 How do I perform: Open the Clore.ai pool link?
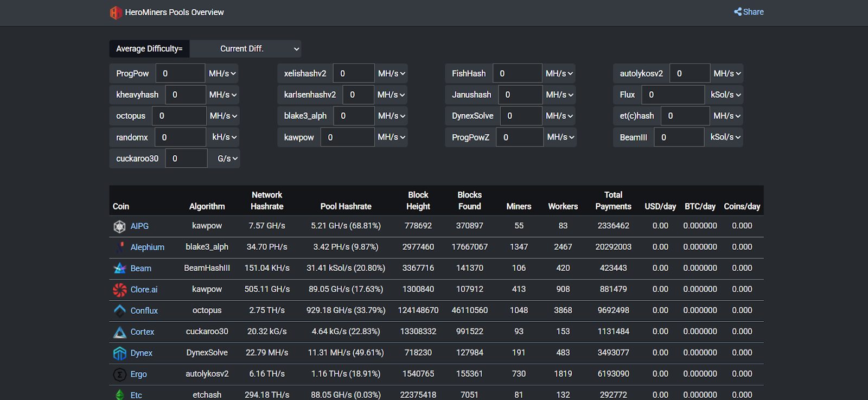144,290
